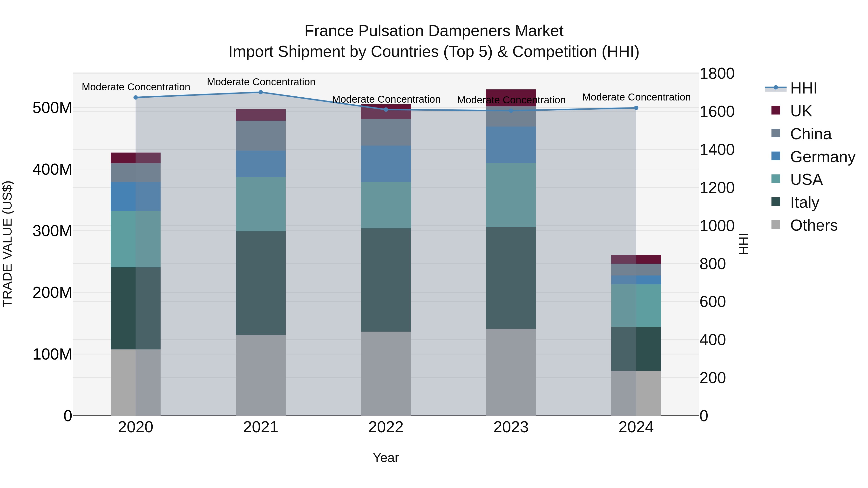Click the 100M y-axis tick label
868x488 pixels.
pyautogui.click(x=52, y=354)
